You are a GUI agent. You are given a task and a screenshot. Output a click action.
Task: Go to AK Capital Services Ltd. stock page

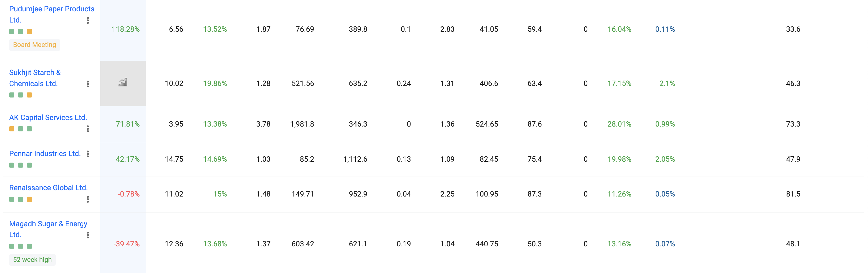(48, 117)
